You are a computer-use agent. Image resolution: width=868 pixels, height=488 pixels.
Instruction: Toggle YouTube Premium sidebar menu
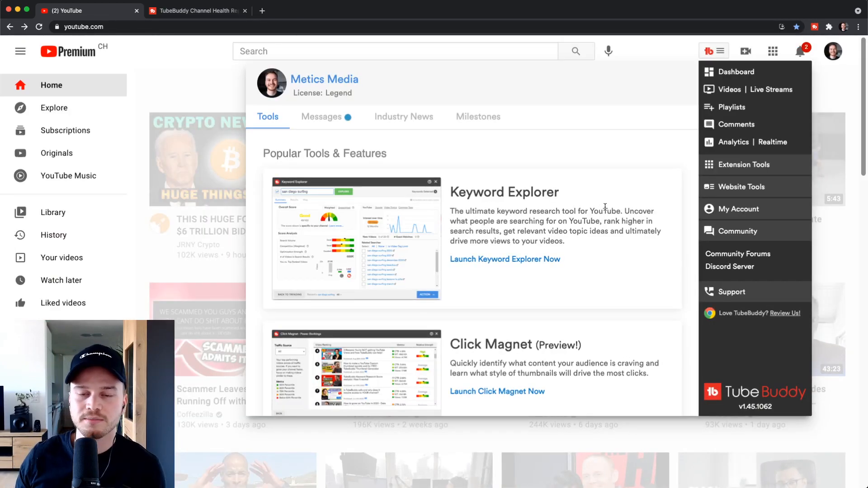[x=20, y=51]
